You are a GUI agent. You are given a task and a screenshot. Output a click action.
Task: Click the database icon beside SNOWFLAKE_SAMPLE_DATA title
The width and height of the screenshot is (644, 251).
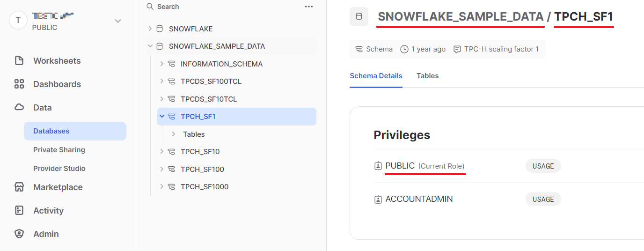click(359, 16)
